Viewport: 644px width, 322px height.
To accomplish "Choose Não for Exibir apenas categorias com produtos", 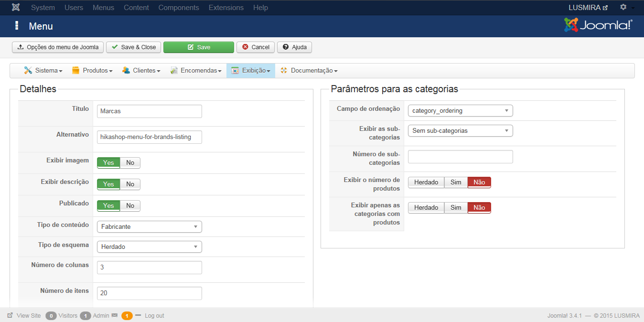I will click(x=479, y=207).
